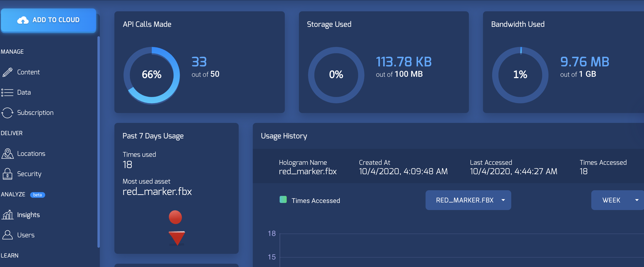Screen dimensions: 644x267
Task: Click the Users person icon
Action: click(x=8, y=235)
